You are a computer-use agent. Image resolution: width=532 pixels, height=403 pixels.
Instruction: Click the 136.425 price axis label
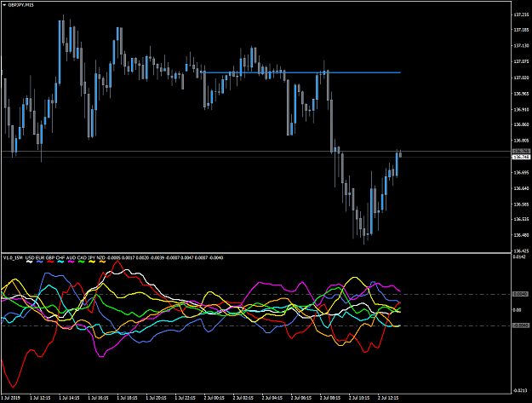pyautogui.click(x=522, y=250)
